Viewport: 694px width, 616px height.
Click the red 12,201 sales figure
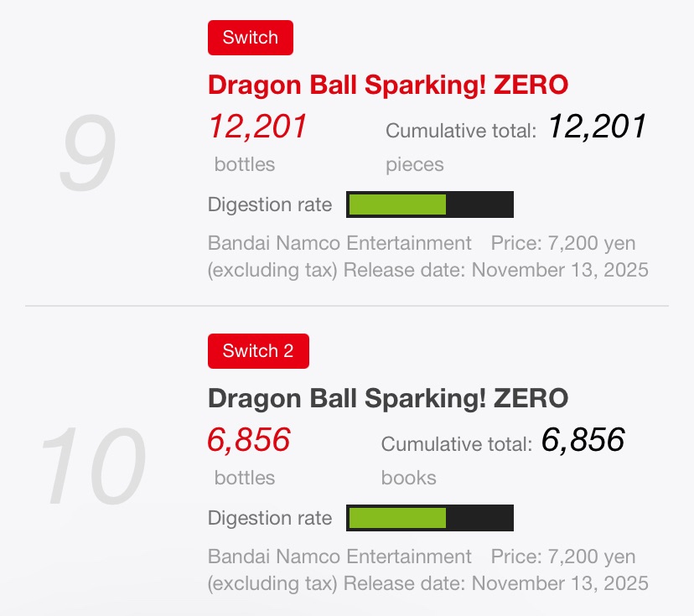258,127
